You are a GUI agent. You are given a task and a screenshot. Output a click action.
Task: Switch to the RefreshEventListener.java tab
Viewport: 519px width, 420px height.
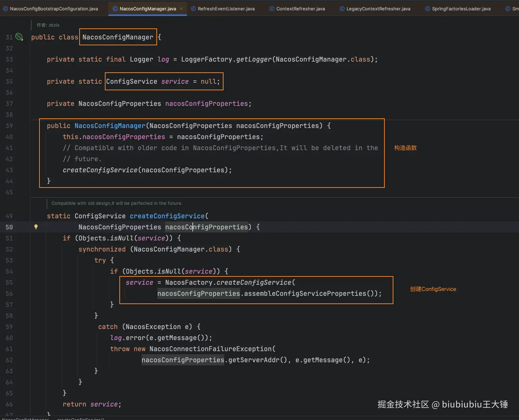(223, 9)
